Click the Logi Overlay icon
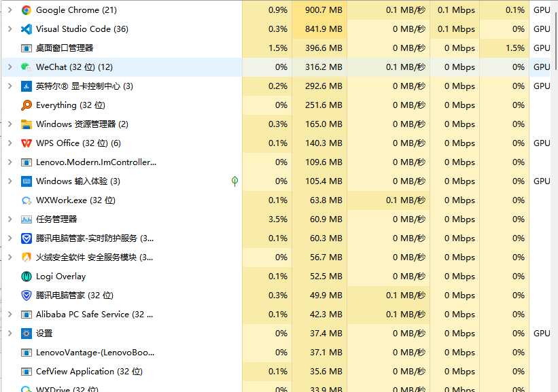Image resolution: width=558 pixels, height=392 pixels. [27, 277]
